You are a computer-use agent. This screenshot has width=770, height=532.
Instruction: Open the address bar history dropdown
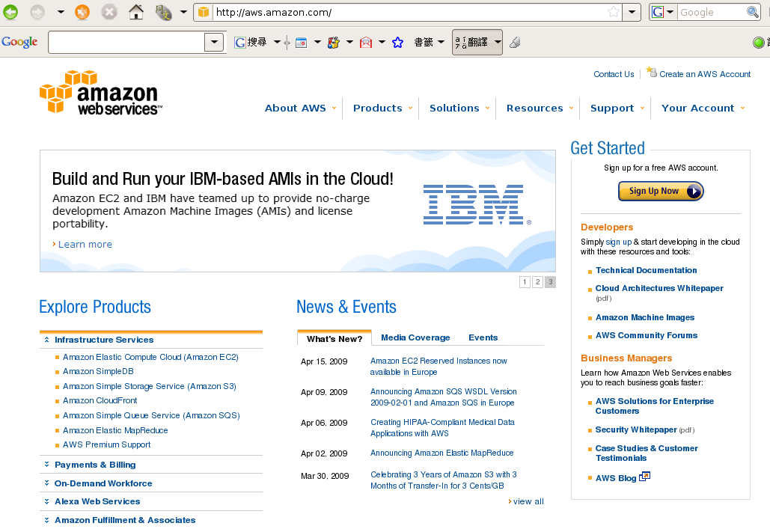(632, 12)
